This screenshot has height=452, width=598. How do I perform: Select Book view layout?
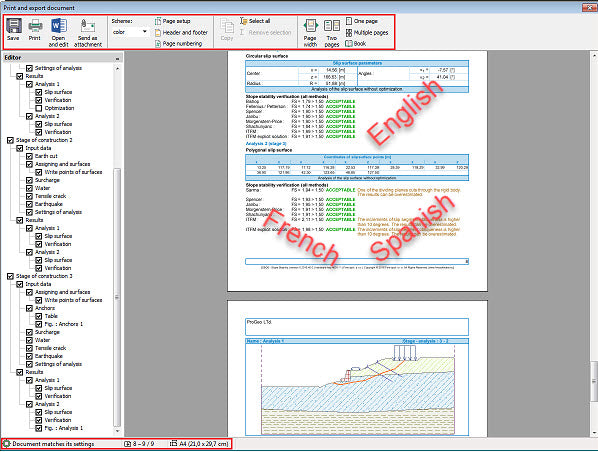click(x=355, y=43)
